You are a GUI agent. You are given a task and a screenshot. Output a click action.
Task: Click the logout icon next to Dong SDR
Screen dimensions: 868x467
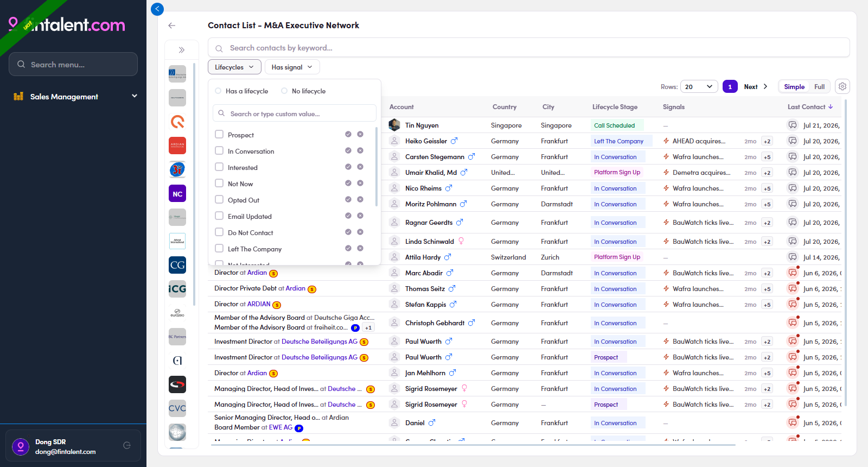pos(127,445)
